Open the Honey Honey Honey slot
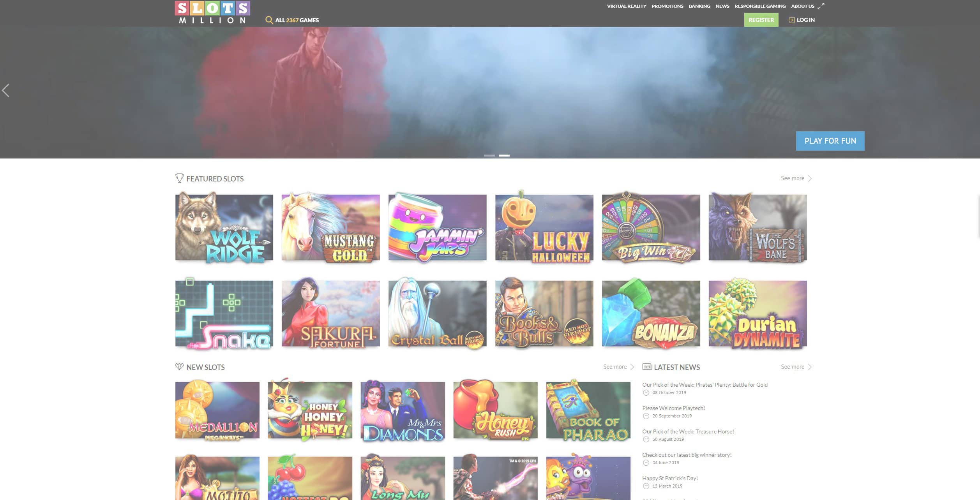980x500 pixels. 310,410
